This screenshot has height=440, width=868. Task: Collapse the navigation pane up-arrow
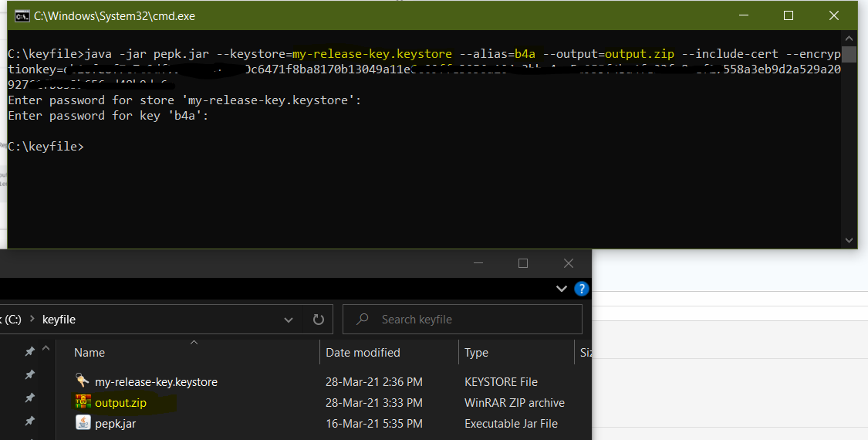46,349
